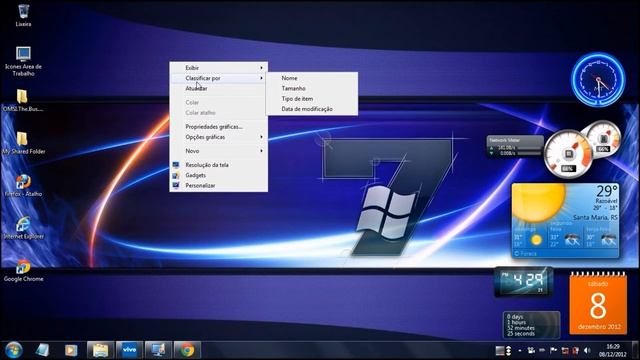The height and width of the screenshot is (360, 640).
Task: Open the Lixeira recycle bin icon
Action: point(23,16)
